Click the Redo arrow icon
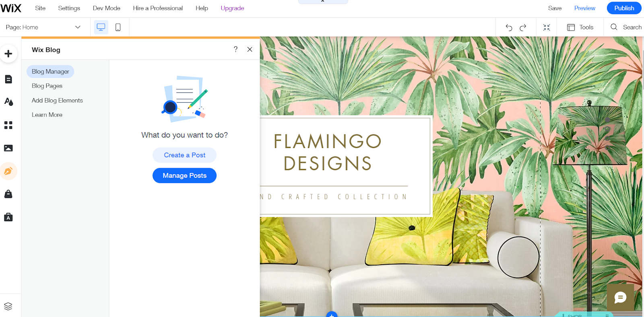Image resolution: width=644 pixels, height=317 pixels. click(523, 27)
